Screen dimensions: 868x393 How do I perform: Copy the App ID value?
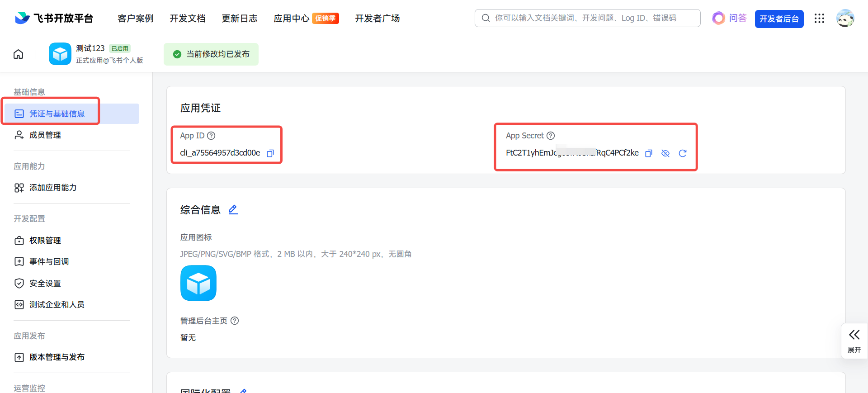pyautogui.click(x=270, y=153)
